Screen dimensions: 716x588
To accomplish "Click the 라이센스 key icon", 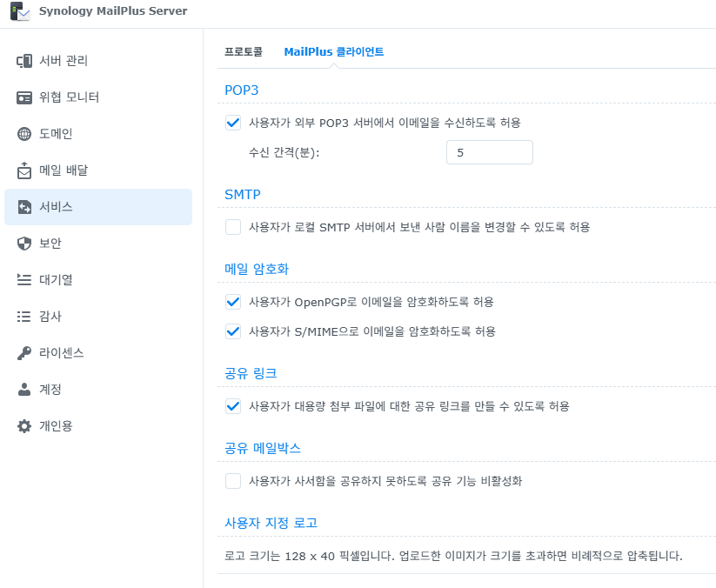I will [x=24, y=353].
